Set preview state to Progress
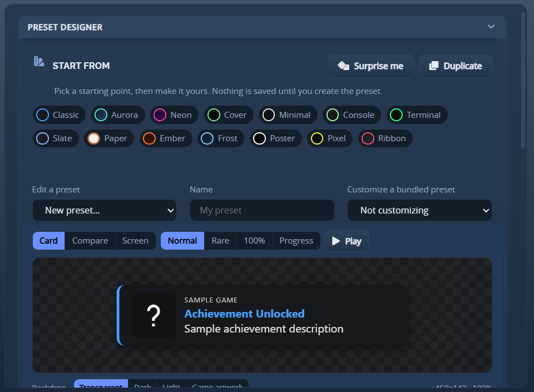This screenshot has height=392, width=534. pyautogui.click(x=296, y=241)
